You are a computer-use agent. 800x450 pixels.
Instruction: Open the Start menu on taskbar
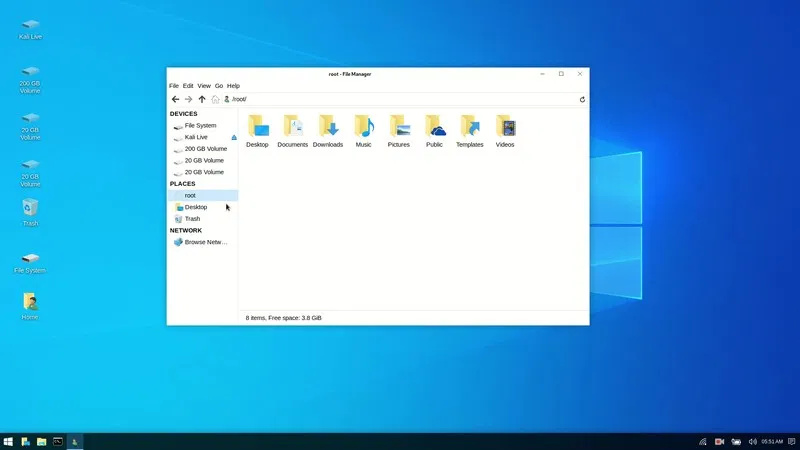click(x=8, y=441)
